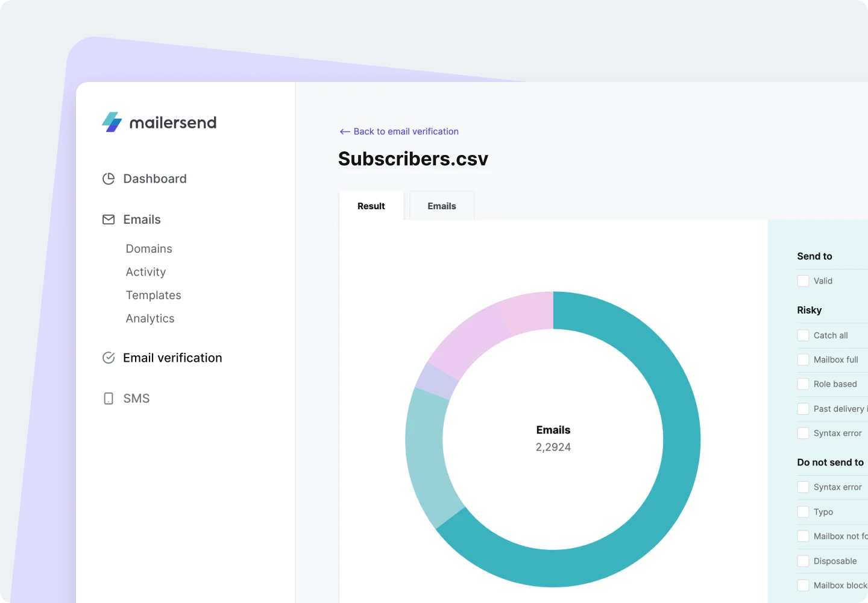Open Email verification page
The width and height of the screenshot is (868, 603).
click(x=172, y=358)
